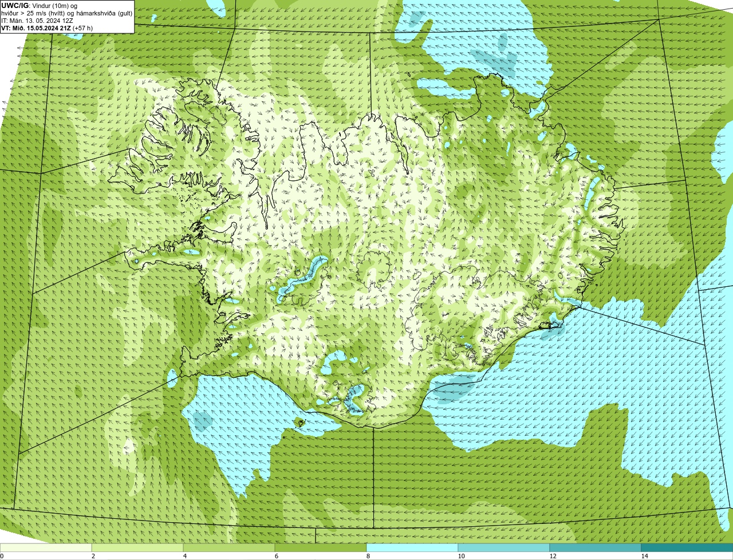Click the medium green 4–6 m/s legend swatch
This screenshot has height=560, width=733.
point(229,547)
